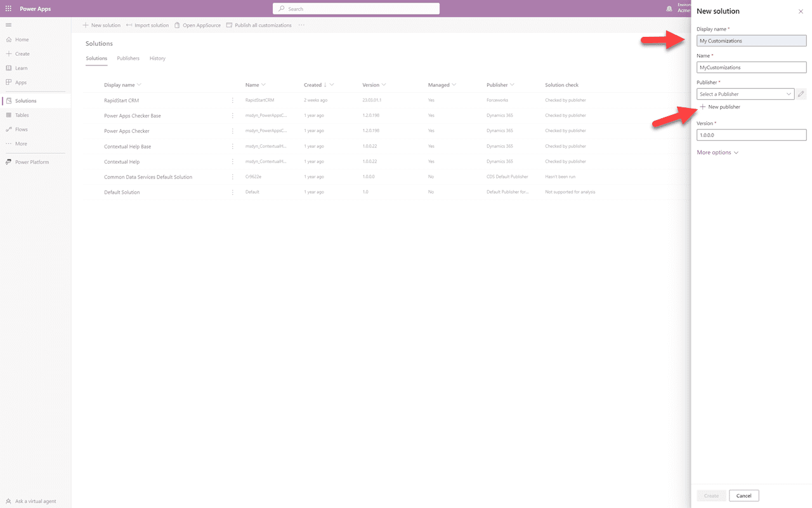Open the app launcher waffle icon

click(8, 8)
